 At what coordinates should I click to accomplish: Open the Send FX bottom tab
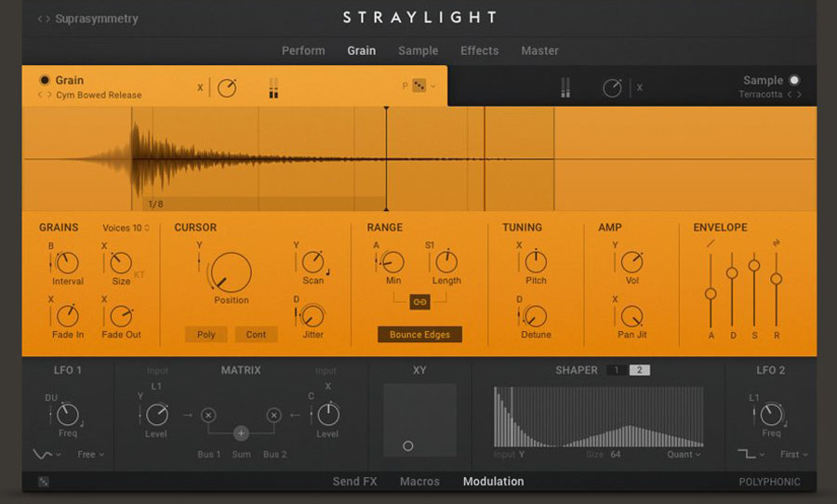click(x=354, y=482)
